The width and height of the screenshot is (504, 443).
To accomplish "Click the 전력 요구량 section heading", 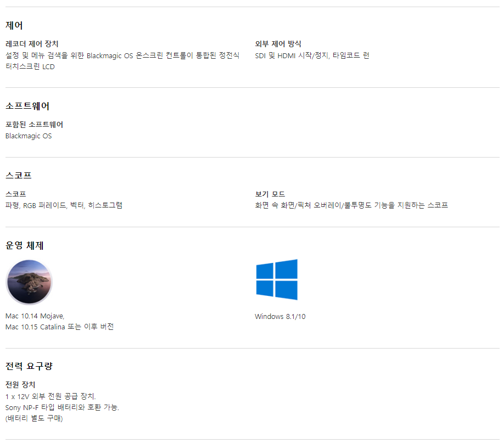I will click(x=29, y=366).
